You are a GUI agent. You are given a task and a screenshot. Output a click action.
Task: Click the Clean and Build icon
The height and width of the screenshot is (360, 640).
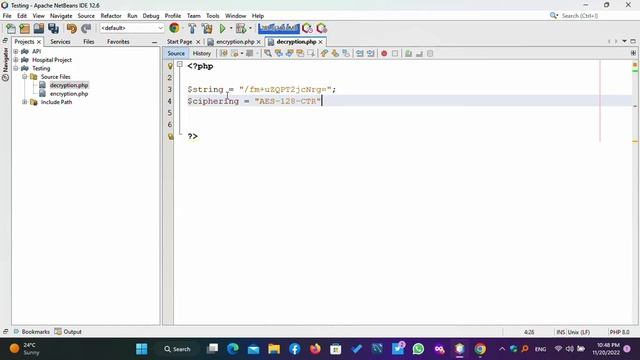[207, 28]
